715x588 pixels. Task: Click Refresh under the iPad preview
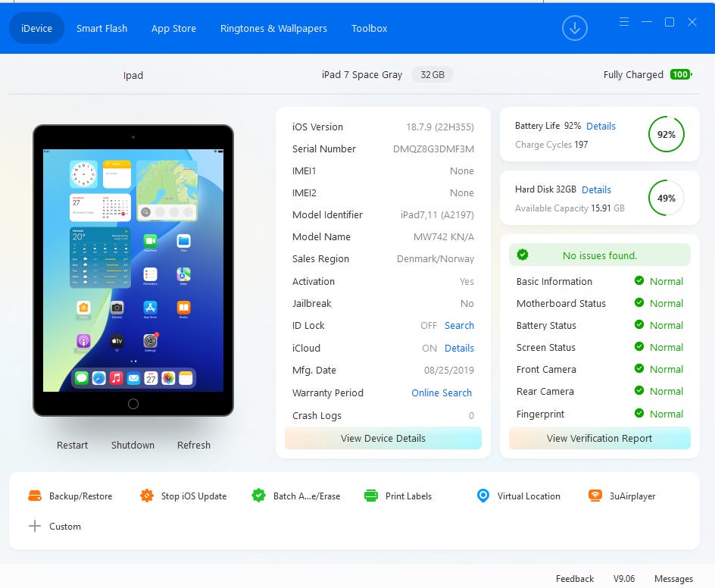pyautogui.click(x=194, y=445)
